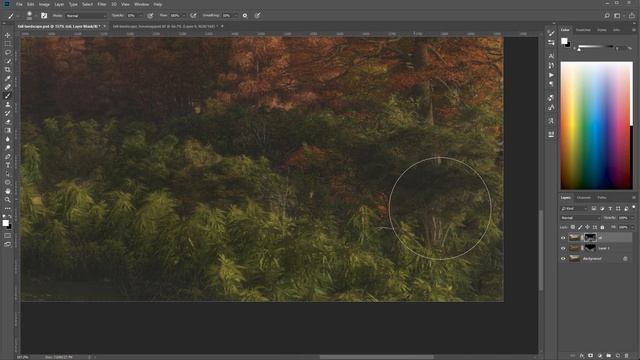
Task: Select the Clone Stamp tool
Action: point(7,104)
